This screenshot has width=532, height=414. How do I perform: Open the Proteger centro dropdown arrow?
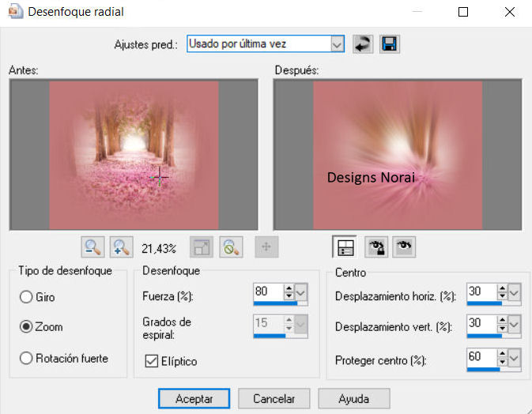click(515, 356)
